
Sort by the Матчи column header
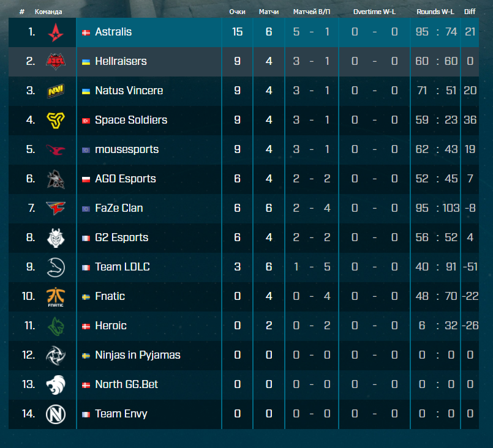pos(269,12)
